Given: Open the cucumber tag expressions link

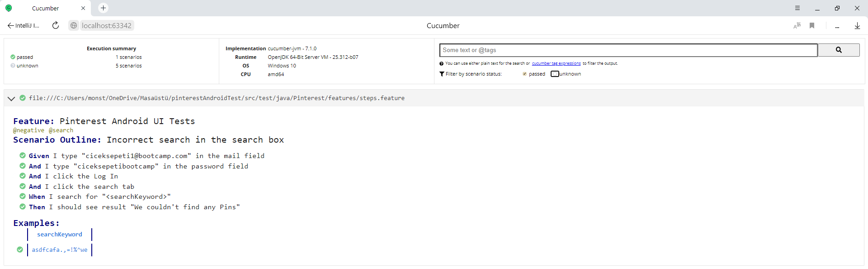Looking at the screenshot, I should [x=556, y=63].
